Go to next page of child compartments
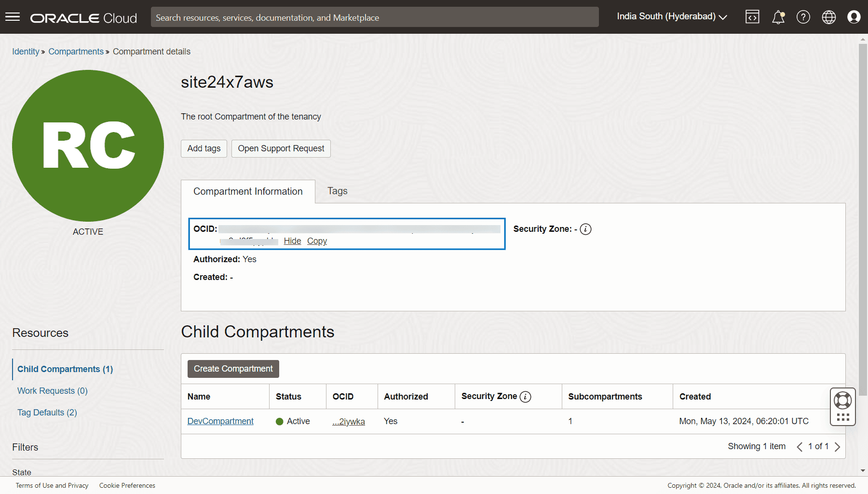 pos(837,447)
